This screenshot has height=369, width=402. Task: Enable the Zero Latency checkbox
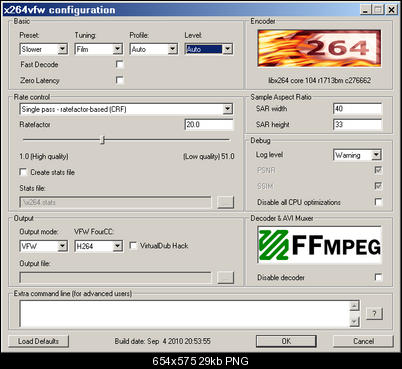point(120,80)
